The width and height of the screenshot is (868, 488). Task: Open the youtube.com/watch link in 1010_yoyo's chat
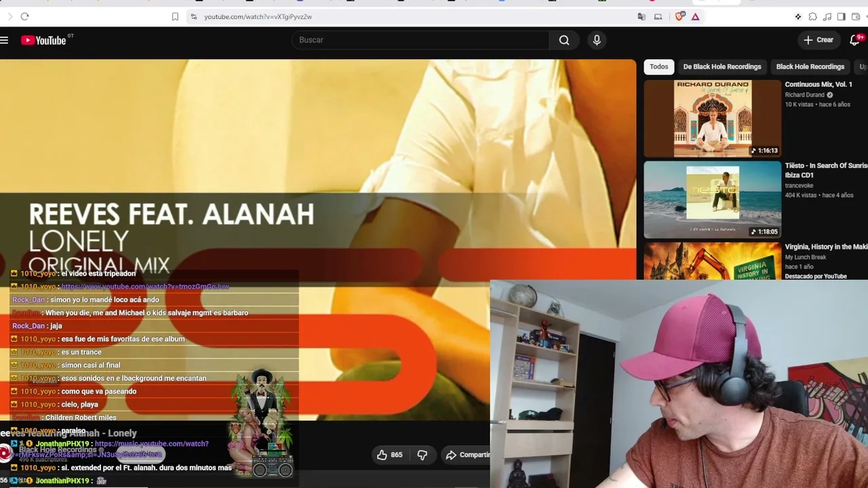pos(145,287)
